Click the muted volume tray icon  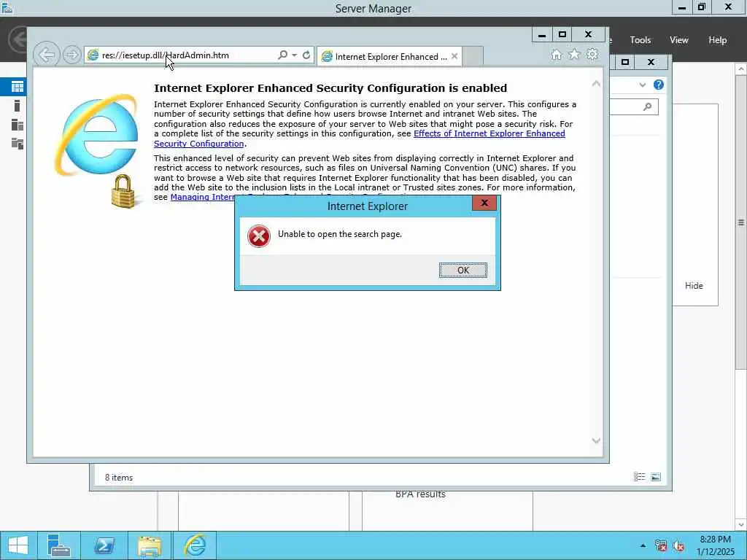coord(678,545)
